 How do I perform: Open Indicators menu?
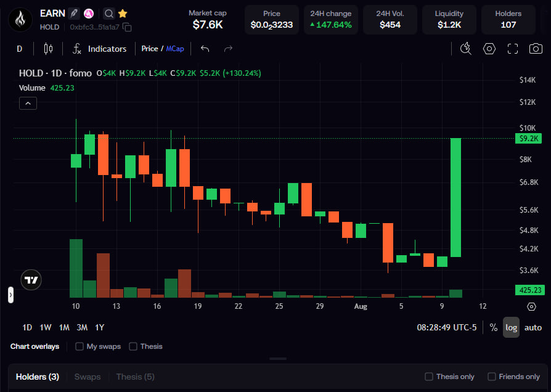[x=99, y=49]
